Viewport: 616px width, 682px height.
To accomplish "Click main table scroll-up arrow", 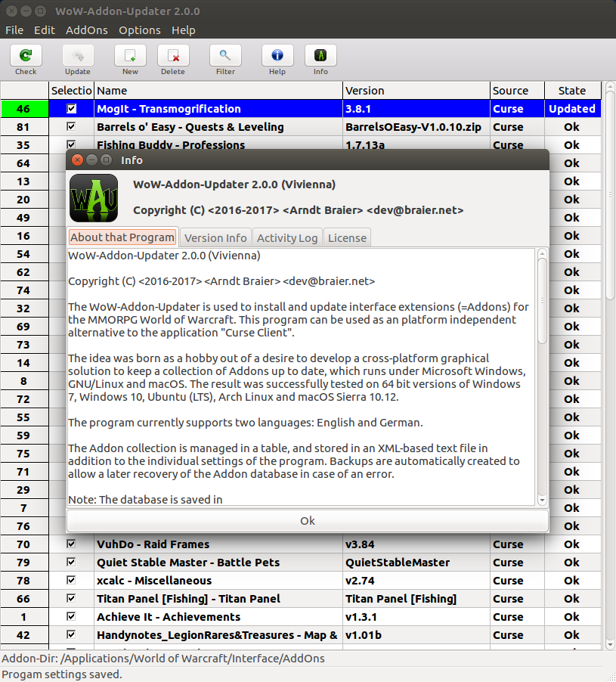I will 610,86.
